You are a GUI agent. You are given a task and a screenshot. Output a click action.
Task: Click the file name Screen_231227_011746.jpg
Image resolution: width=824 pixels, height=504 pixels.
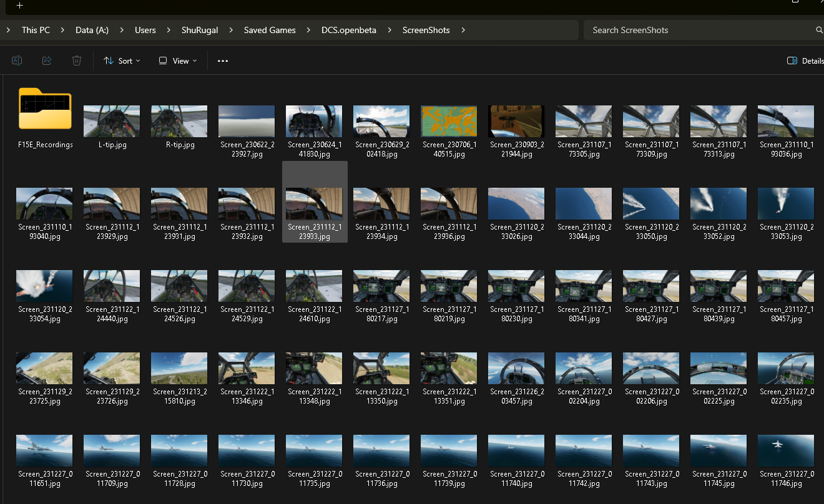(x=787, y=478)
